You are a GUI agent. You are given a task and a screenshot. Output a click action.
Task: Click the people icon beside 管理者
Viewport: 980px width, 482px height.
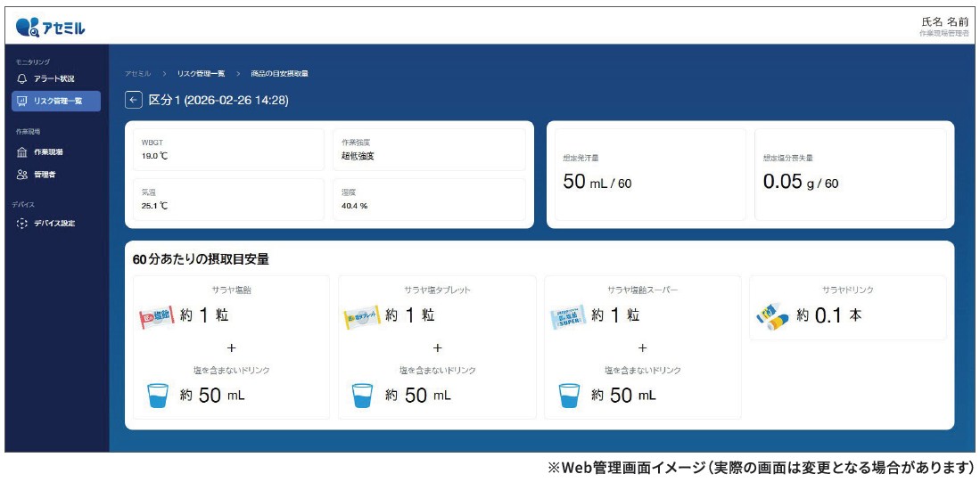point(22,176)
